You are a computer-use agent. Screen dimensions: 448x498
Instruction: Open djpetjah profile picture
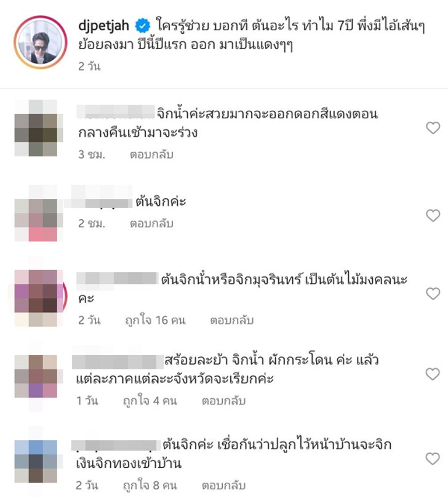[x=41, y=42]
